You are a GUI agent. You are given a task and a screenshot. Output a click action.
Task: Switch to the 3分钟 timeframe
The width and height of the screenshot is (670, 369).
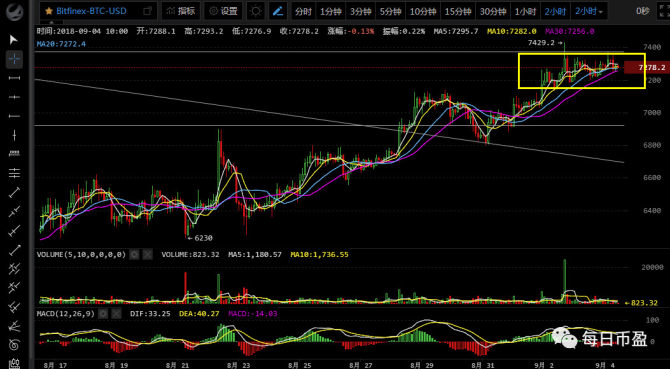tap(361, 12)
